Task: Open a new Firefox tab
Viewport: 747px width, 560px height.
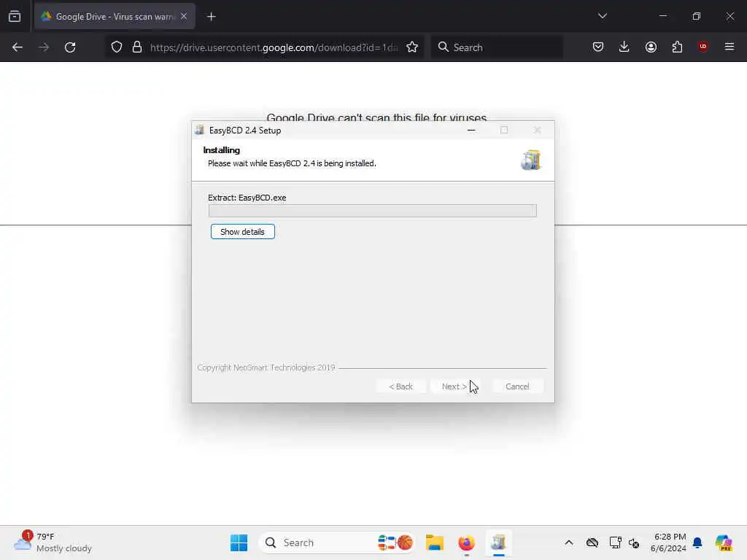Action: click(211, 16)
